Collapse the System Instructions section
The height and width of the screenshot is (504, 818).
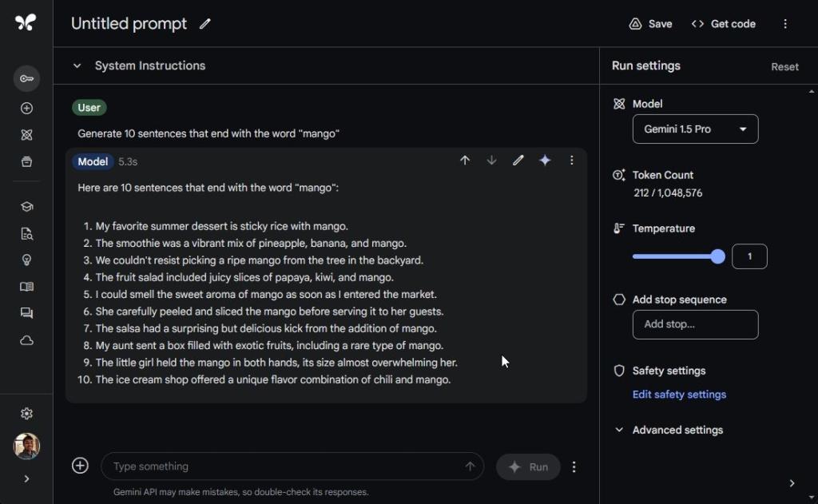77,66
